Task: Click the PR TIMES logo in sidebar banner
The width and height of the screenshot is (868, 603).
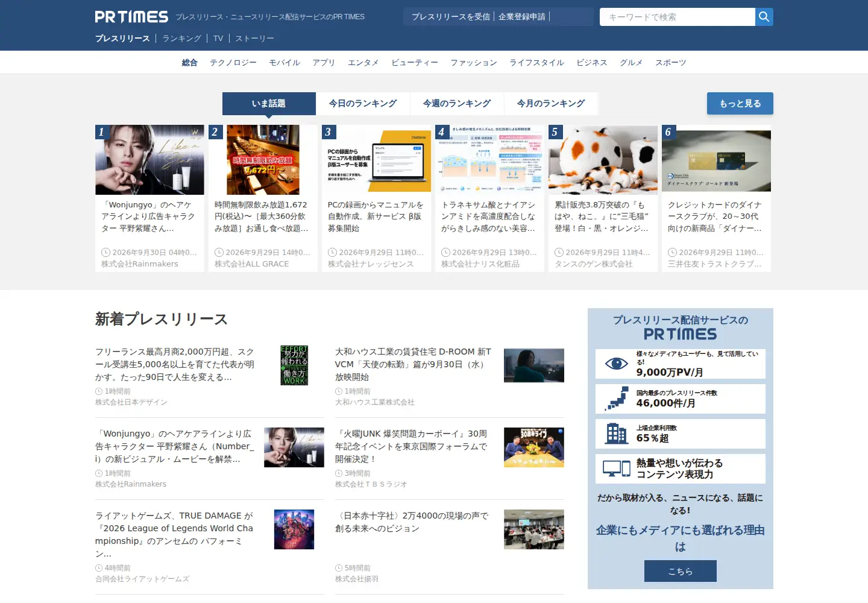Action: coord(680,334)
